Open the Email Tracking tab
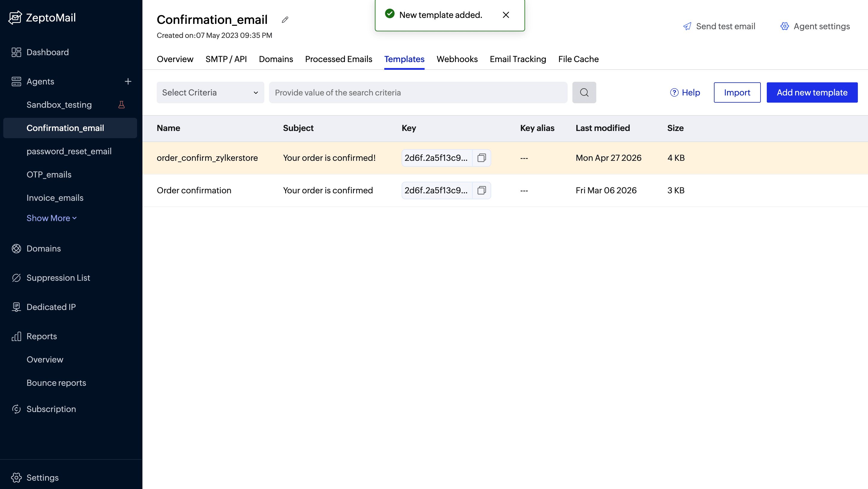 [517, 59]
